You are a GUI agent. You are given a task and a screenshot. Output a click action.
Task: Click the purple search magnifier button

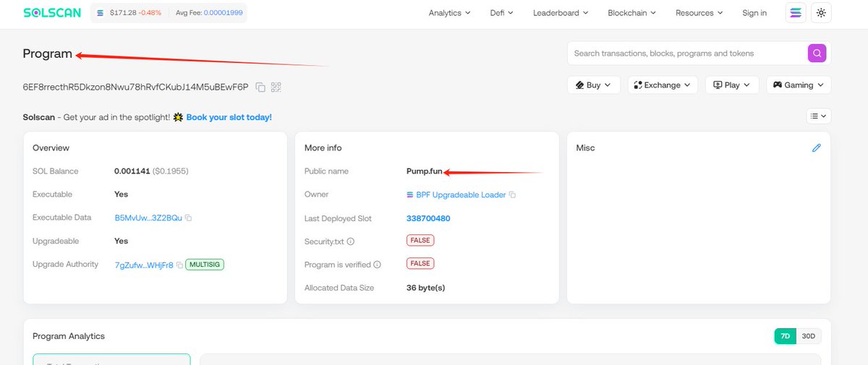(x=817, y=53)
